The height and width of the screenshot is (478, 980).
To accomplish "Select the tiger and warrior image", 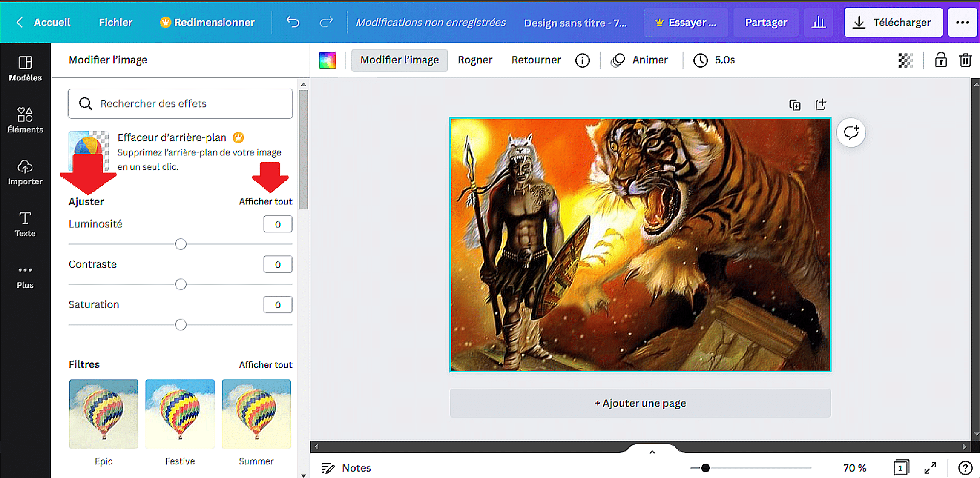I will tap(640, 245).
